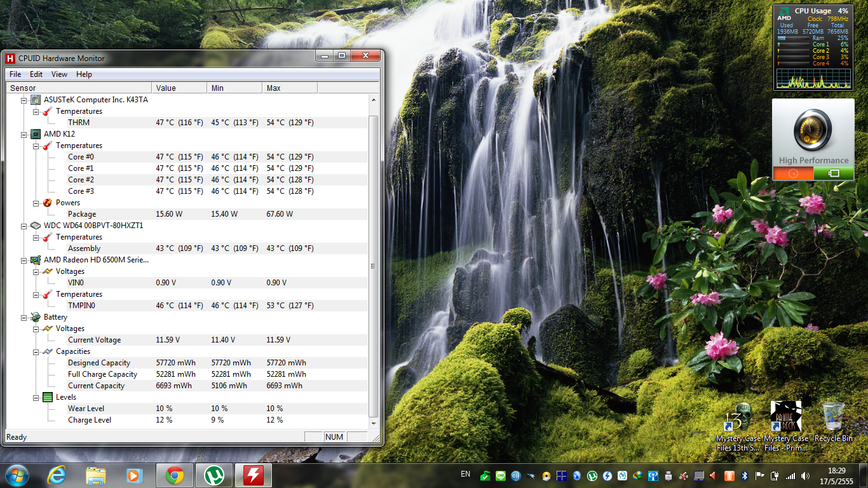Click the power plug battery tray icon
Viewport: 868px width, 488px height.
(x=775, y=475)
